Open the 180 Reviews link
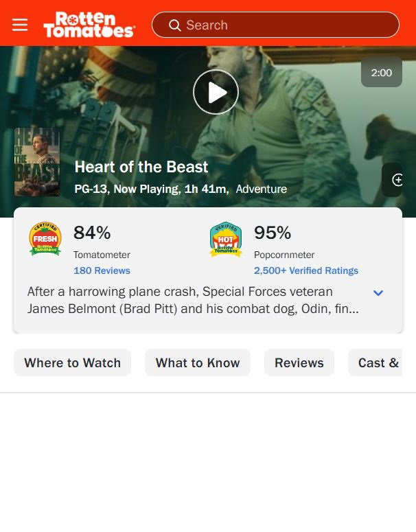 102,270
